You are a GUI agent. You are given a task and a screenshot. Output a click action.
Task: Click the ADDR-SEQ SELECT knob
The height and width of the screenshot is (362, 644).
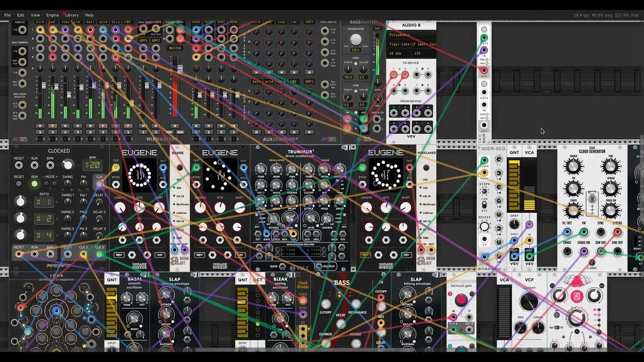point(484,227)
